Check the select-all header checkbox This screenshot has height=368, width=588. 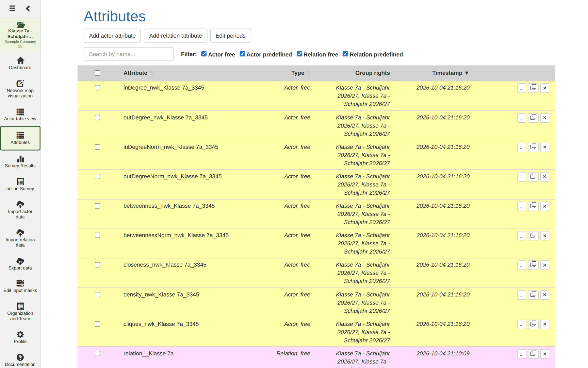click(97, 73)
